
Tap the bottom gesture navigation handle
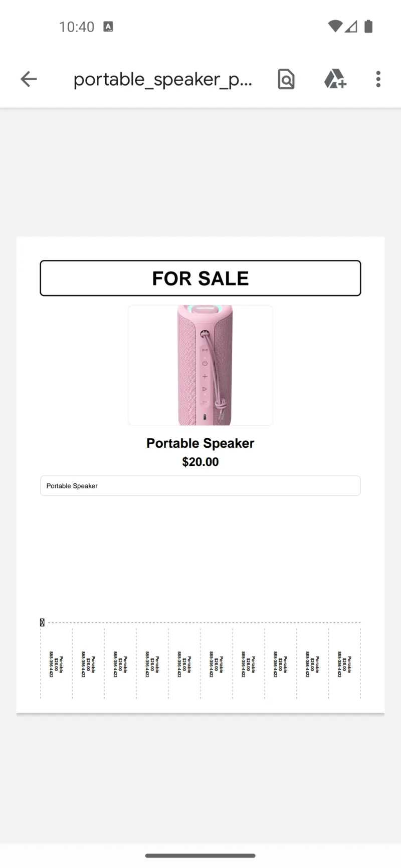200,855
